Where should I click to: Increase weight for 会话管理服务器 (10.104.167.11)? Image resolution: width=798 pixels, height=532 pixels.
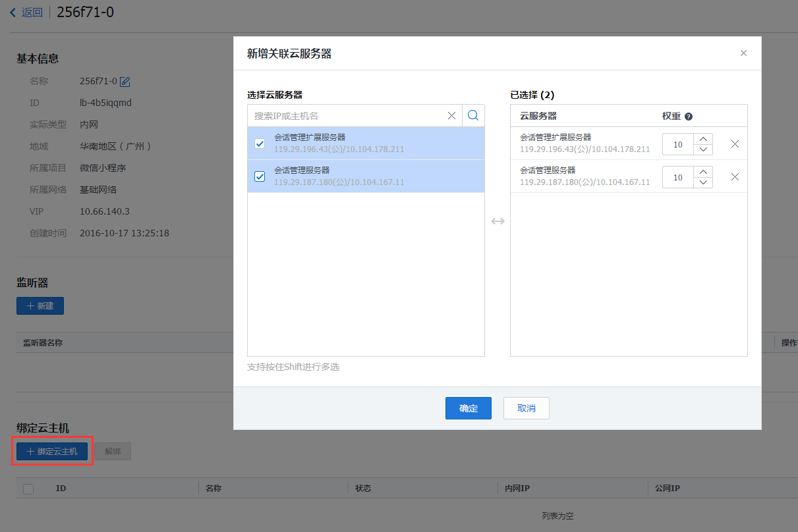point(704,172)
